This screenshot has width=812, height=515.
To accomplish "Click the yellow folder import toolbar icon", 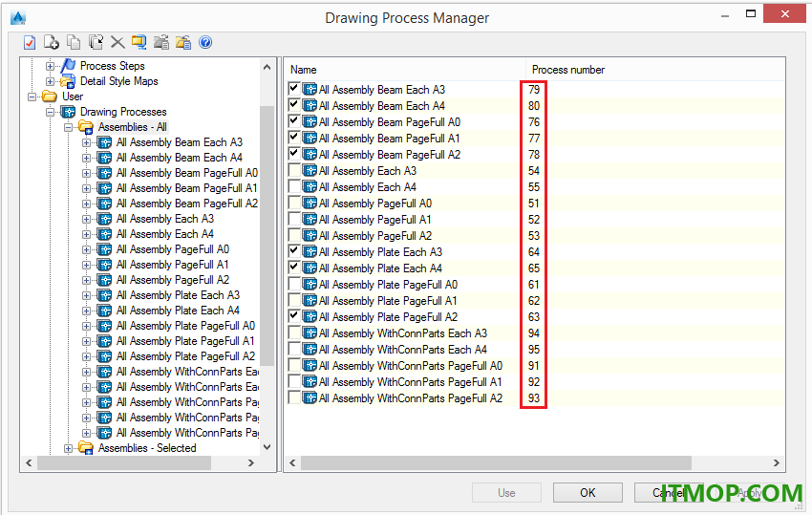I will click(183, 42).
